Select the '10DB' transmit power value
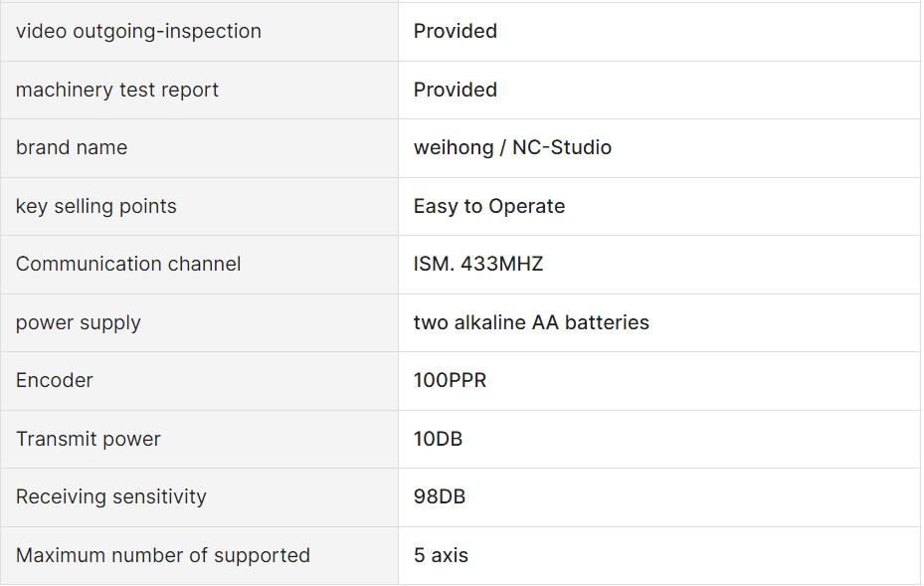The height and width of the screenshot is (586, 924). (x=438, y=439)
